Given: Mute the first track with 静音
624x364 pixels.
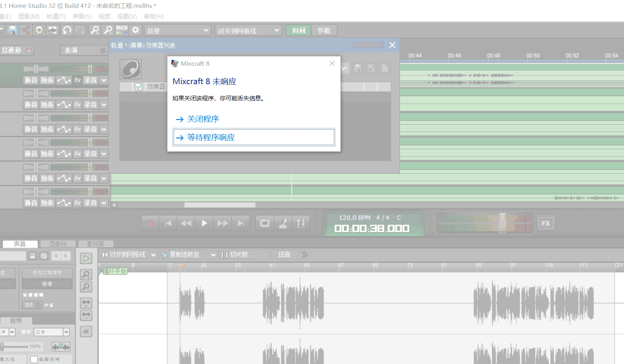Looking at the screenshot, I should 31,80.
